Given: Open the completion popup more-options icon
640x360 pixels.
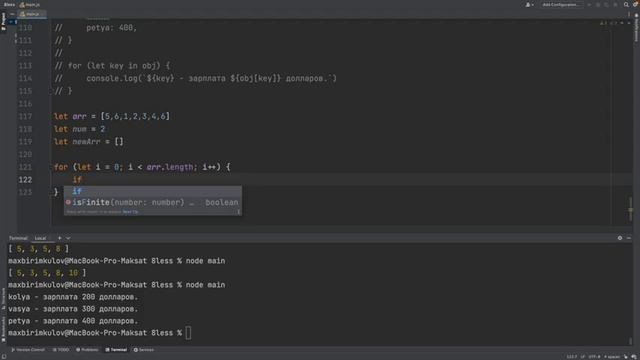Looking at the screenshot, I should 238,212.
